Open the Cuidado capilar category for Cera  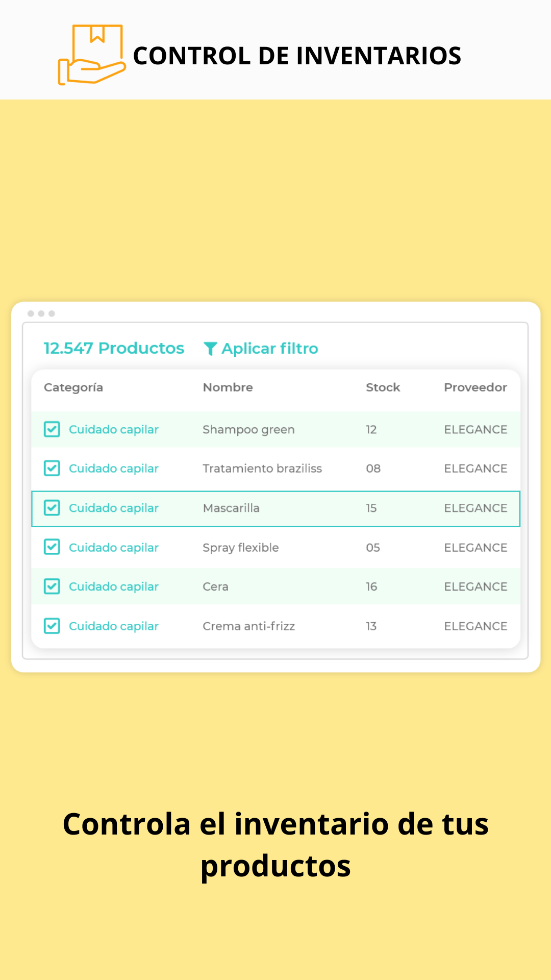(x=114, y=586)
